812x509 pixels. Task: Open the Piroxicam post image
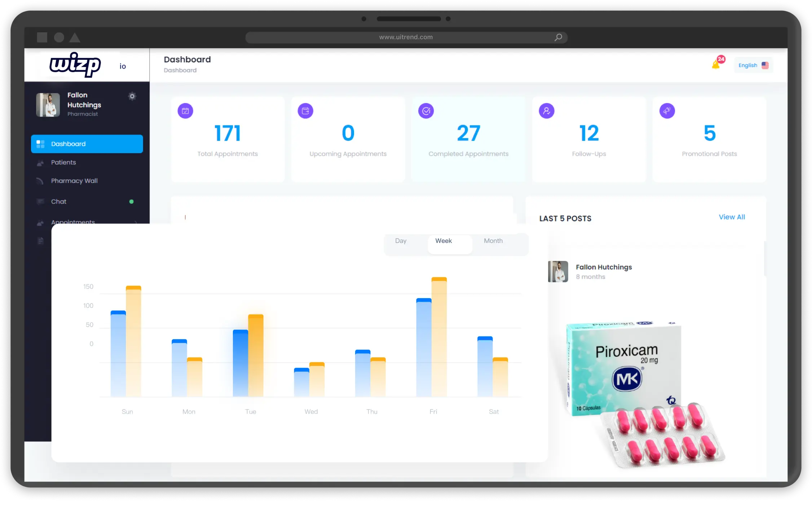point(644,394)
